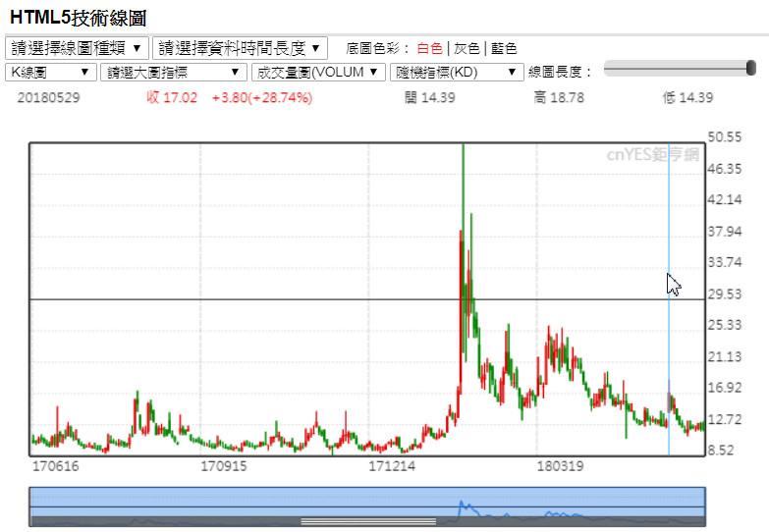Click the 42.14 price axis label

725,199
